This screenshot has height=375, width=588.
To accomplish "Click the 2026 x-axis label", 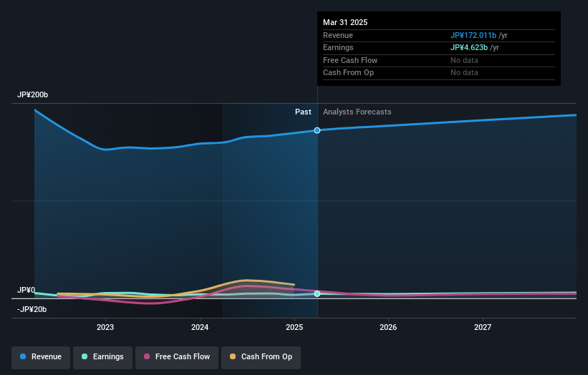I will point(388,327).
